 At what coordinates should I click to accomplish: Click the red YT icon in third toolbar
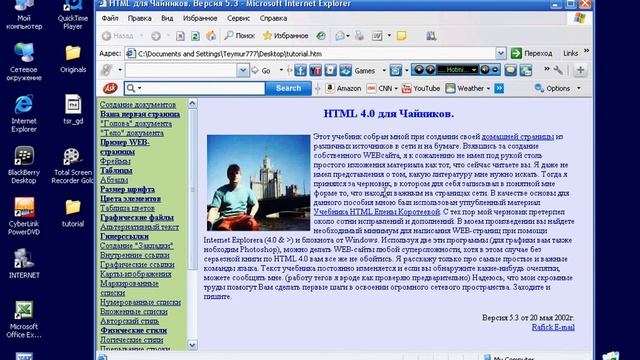pyautogui.click(x=316, y=70)
